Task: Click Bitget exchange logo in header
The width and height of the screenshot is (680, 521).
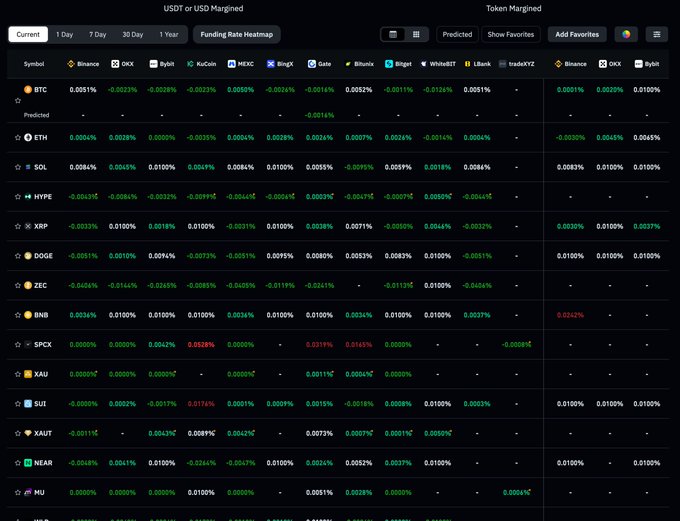Action: [389, 64]
